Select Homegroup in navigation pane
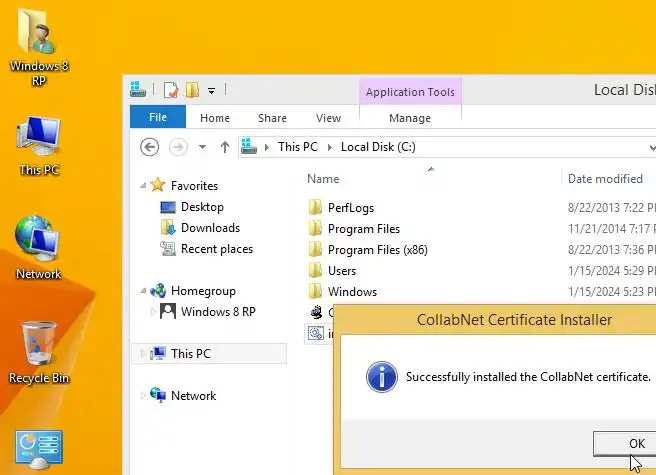This screenshot has height=475, width=656. [x=203, y=291]
